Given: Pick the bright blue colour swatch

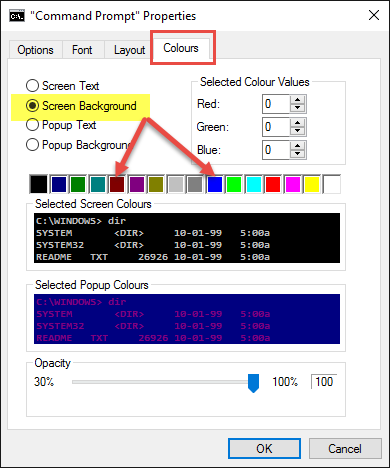Looking at the screenshot, I should (x=215, y=184).
